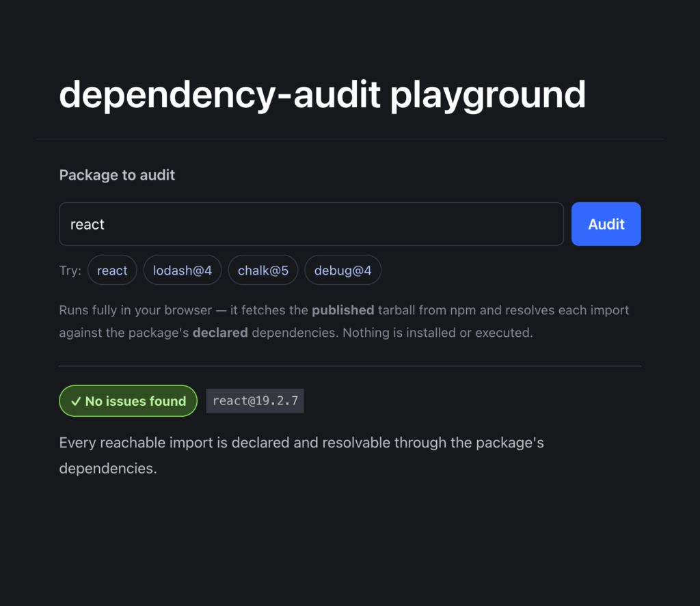Click the Every reachable import result message
Screen dimensions: 700x606
[x=301, y=455]
